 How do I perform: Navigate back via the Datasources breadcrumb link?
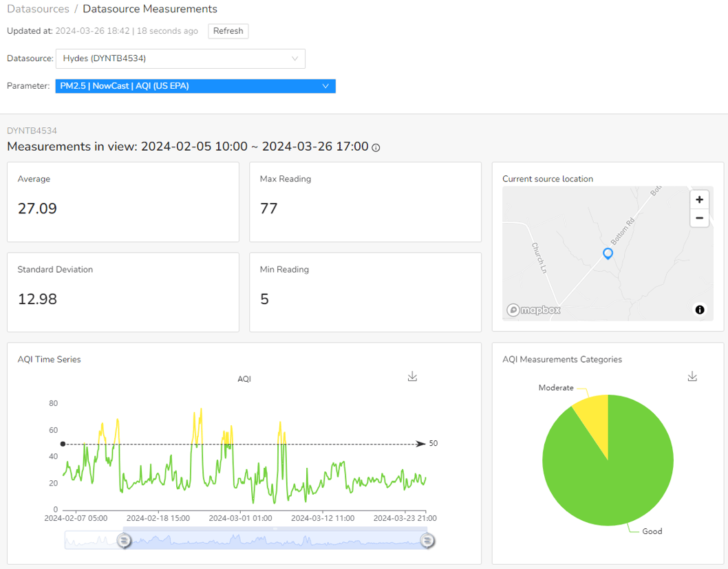(x=38, y=8)
